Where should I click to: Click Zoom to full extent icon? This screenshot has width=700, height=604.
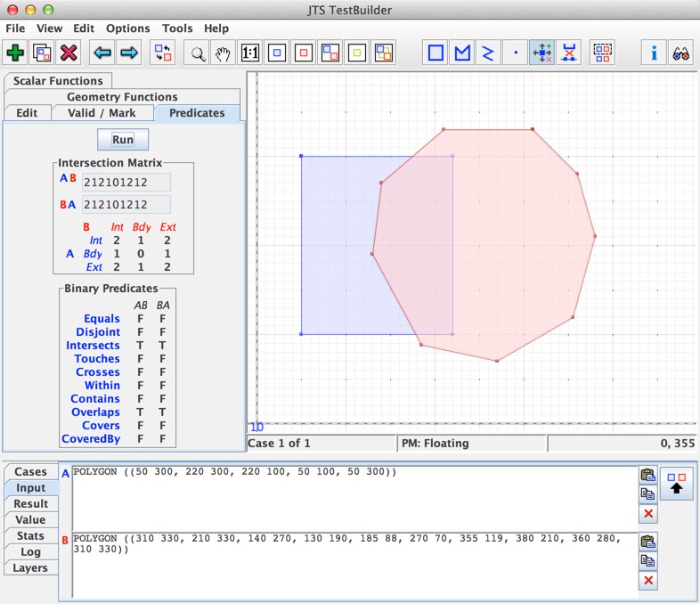pyautogui.click(x=384, y=53)
